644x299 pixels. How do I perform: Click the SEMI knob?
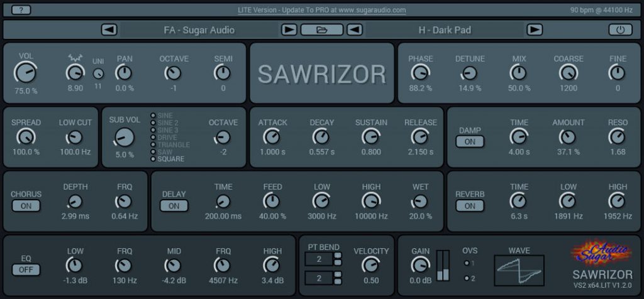tap(223, 73)
